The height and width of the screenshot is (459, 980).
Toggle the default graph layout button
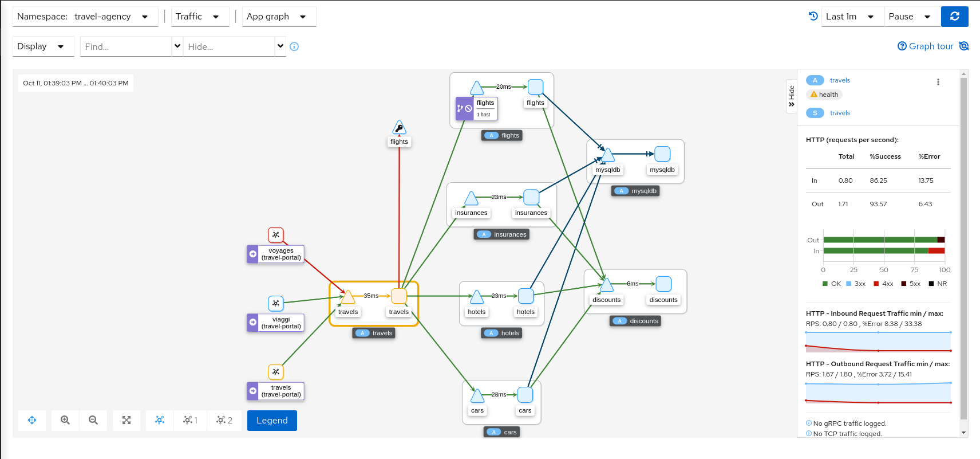[160, 420]
